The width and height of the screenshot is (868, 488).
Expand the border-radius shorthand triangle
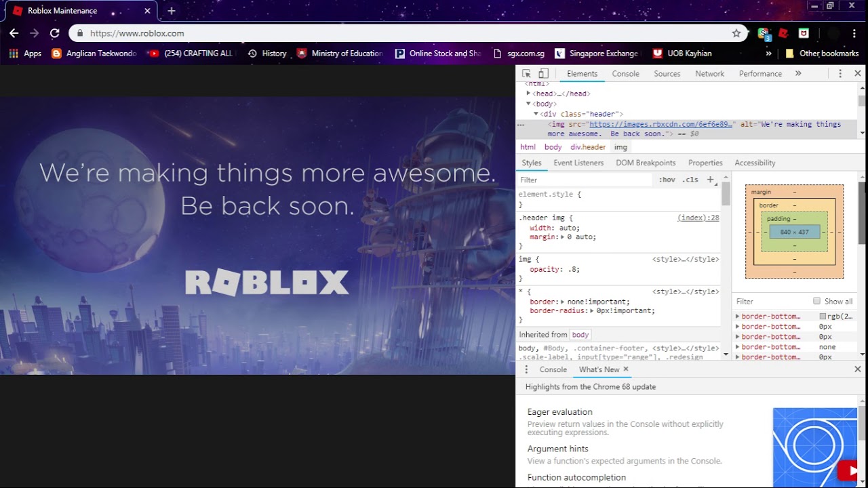tap(592, 311)
